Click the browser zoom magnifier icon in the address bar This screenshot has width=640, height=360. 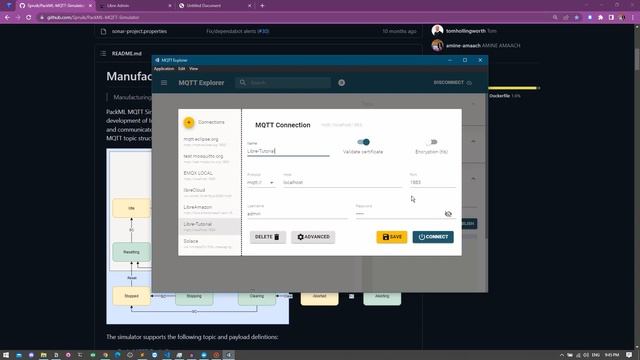[555, 18]
